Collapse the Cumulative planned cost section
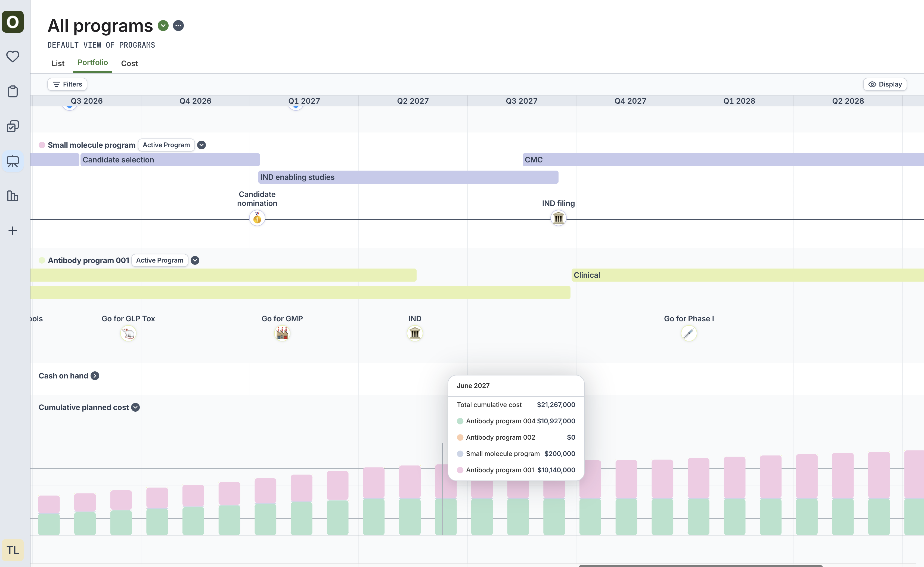The height and width of the screenshot is (567, 924). tap(136, 408)
